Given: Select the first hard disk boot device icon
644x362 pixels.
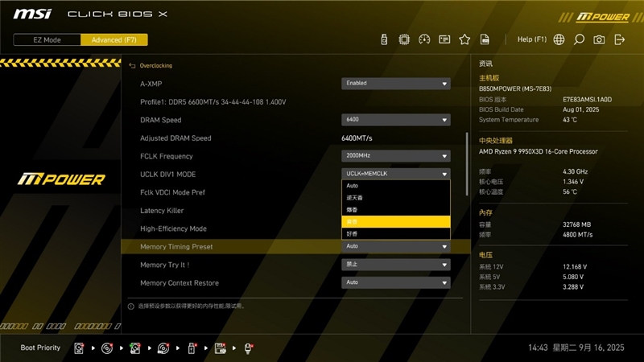Looking at the screenshot, I should pyautogui.click(x=79, y=348).
